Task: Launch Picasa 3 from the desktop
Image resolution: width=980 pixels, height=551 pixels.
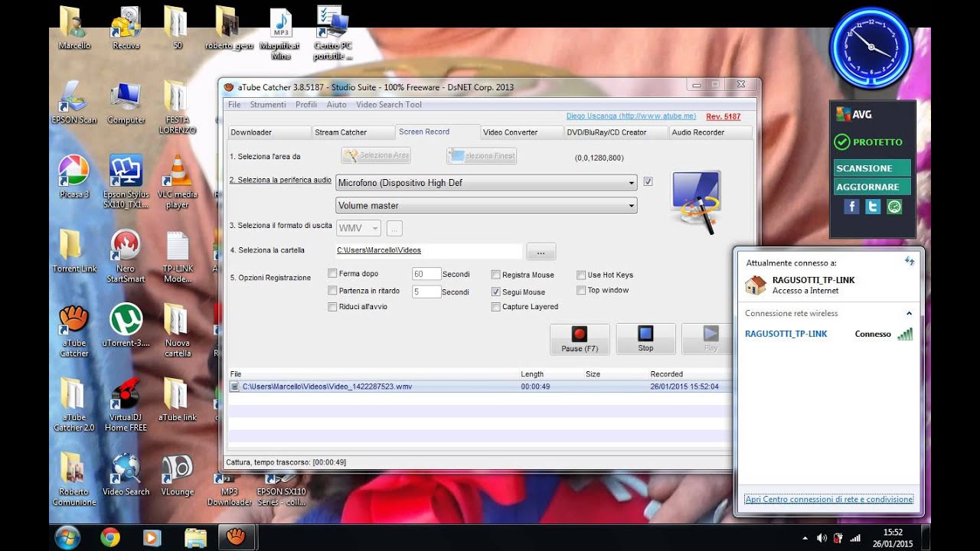Action: click(74, 176)
